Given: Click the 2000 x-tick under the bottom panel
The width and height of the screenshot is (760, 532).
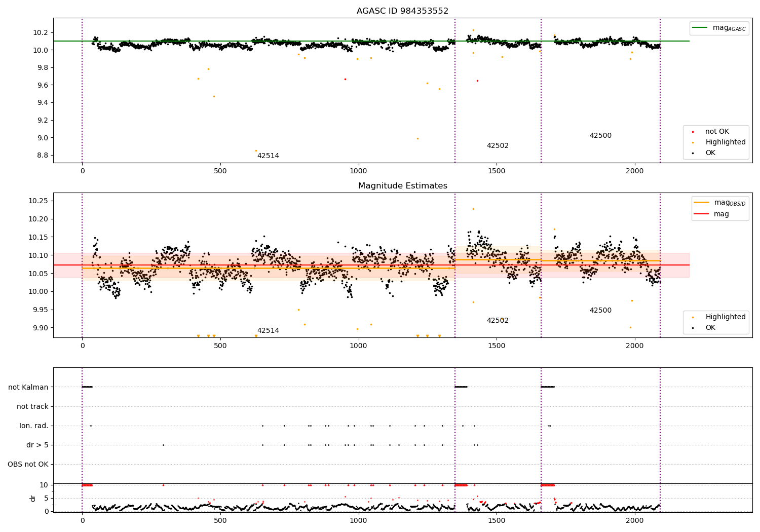Looking at the screenshot, I should [x=635, y=520].
